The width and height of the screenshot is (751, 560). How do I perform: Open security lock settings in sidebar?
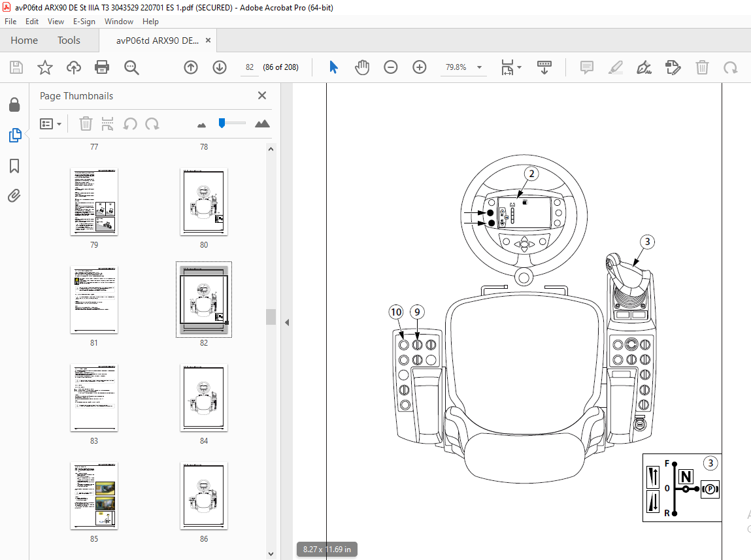14,105
